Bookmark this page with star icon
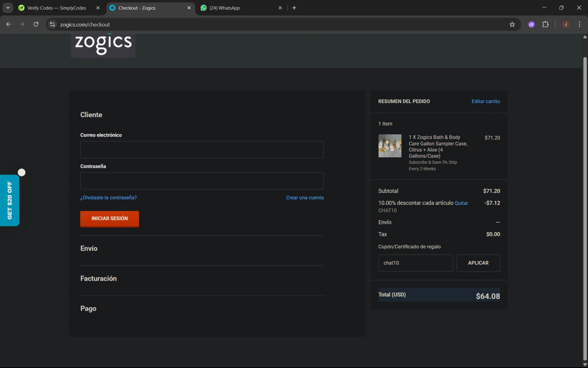 [x=512, y=24]
